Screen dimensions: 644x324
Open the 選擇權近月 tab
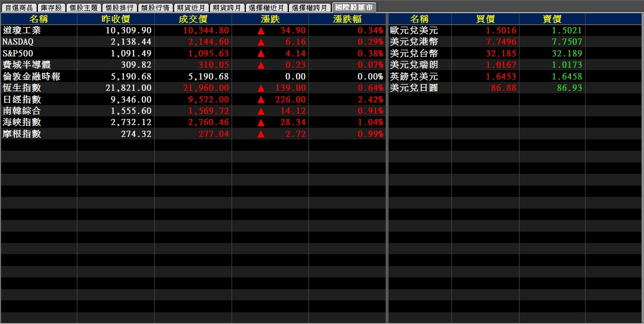click(x=266, y=8)
